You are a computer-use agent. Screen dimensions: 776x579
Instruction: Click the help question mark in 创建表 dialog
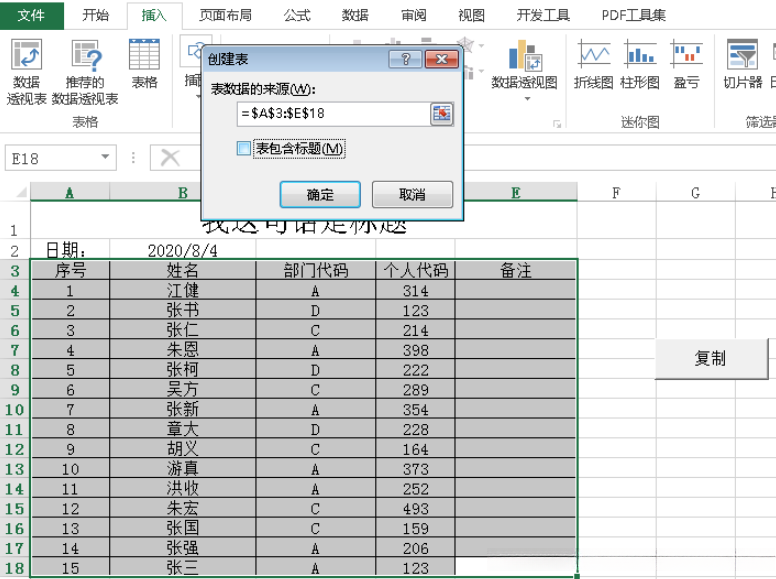coord(405,59)
